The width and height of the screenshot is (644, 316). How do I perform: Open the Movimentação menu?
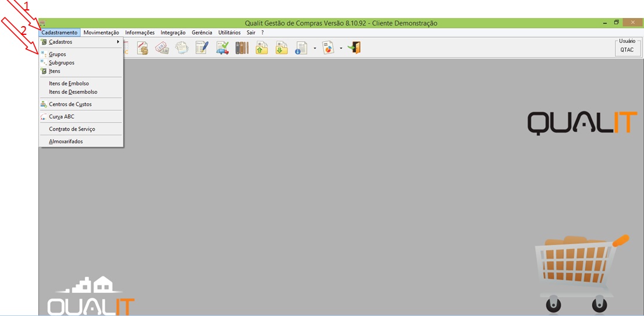(101, 33)
